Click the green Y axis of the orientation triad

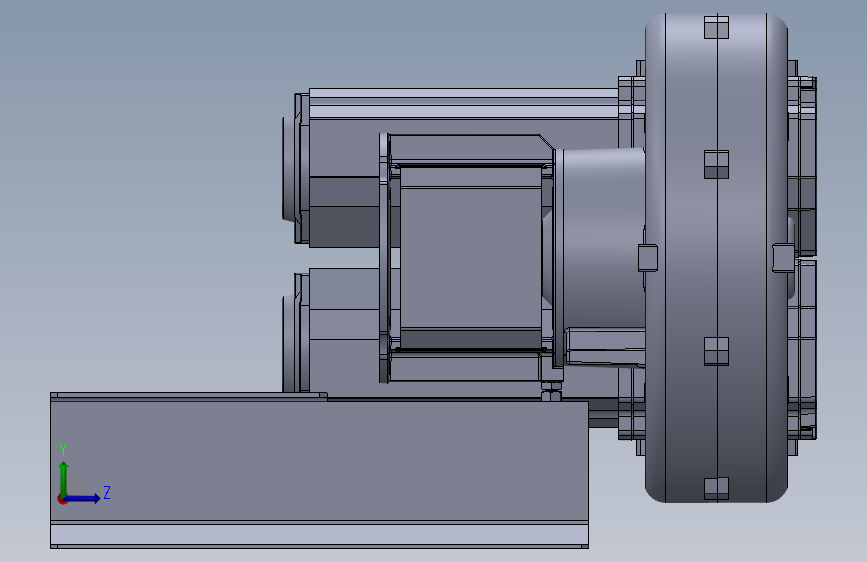(64, 478)
